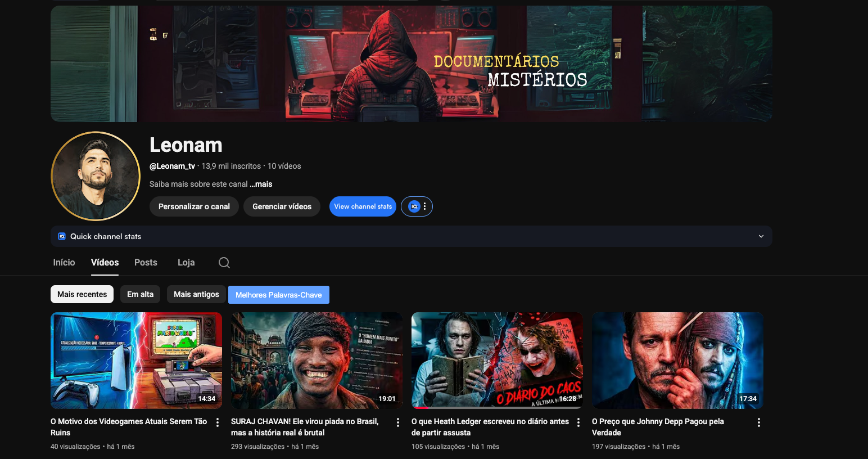
Task: Expand channel description via "...mais"
Action: point(261,184)
